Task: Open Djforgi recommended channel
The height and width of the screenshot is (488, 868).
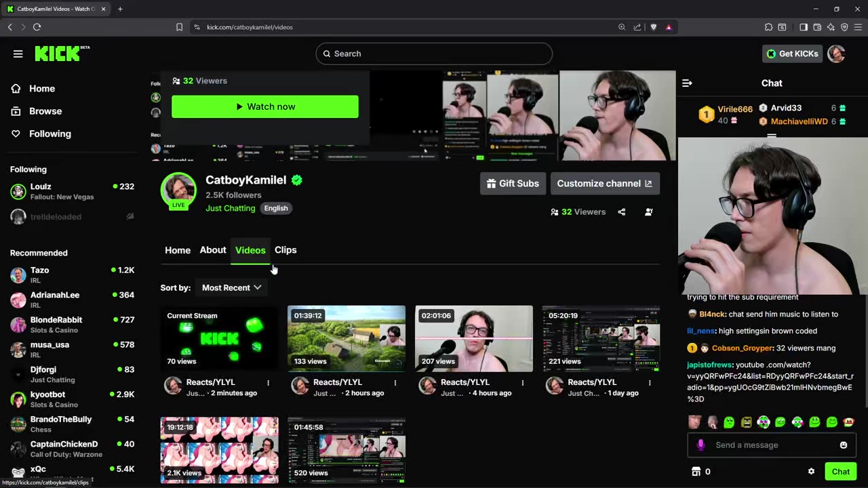Action: 73,374
